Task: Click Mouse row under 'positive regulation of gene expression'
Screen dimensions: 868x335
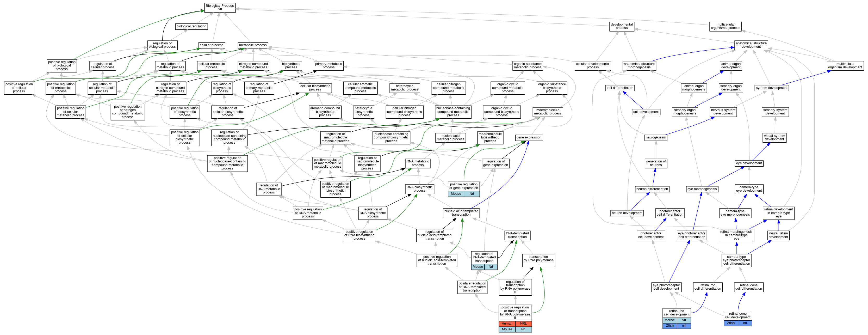Action: pyautogui.click(x=464, y=194)
